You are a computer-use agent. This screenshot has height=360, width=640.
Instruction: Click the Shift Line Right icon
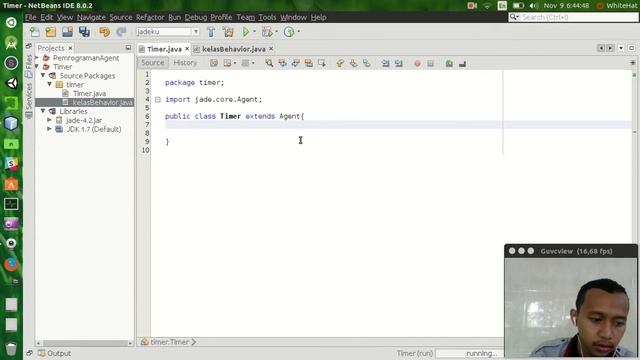coord(398,63)
